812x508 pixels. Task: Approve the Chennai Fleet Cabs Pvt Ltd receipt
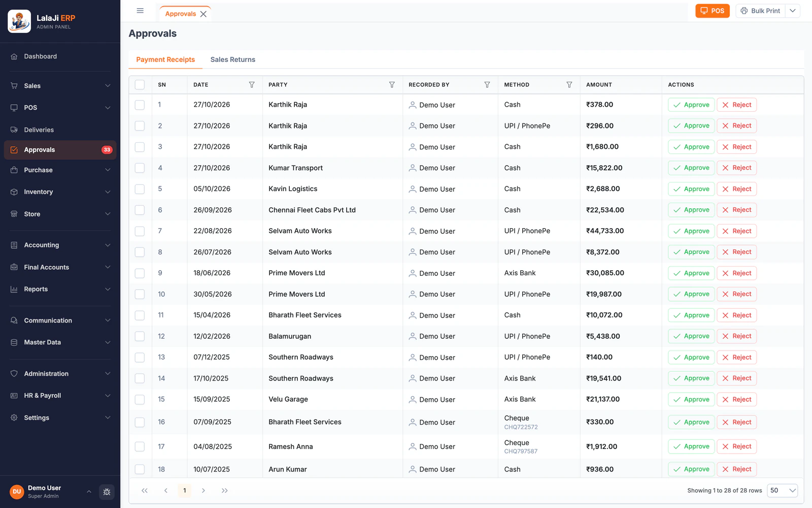pos(691,210)
